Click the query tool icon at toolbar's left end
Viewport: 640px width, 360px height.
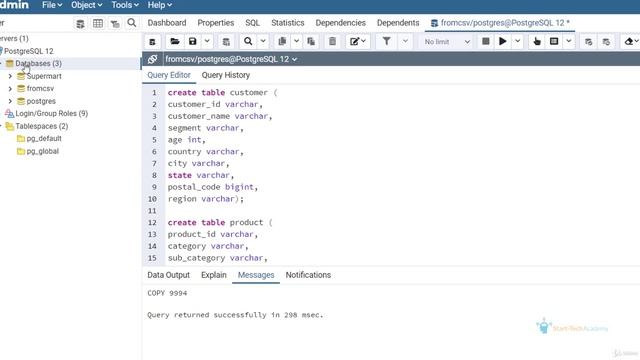(152, 42)
